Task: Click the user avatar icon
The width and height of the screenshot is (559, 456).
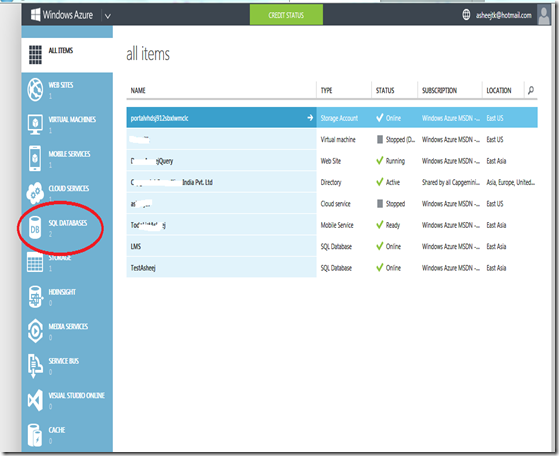Action: [544, 15]
